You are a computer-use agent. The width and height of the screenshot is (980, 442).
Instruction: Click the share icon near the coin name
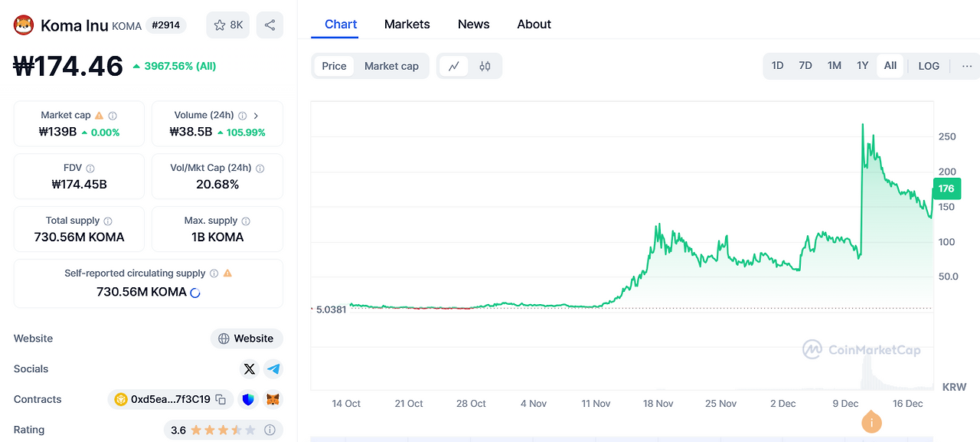[x=269, y=25]
